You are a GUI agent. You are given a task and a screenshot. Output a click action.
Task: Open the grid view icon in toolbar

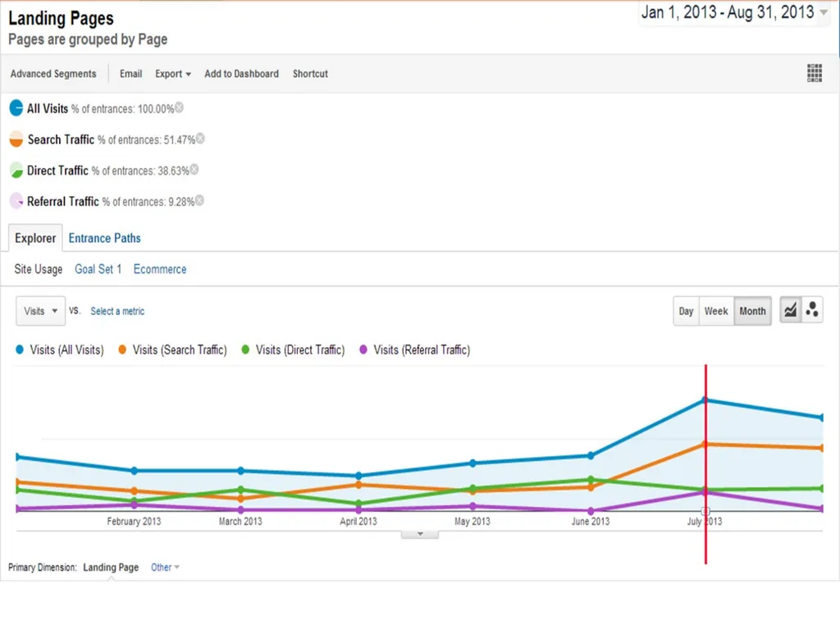tap(815, 73)
